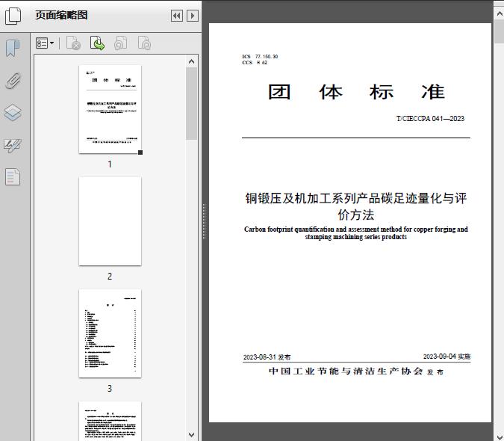Image resolution: width=504 pixels, height=441 pixels.
Task: Click the rotate pages clockwise icon
Action: coord(144,43)
